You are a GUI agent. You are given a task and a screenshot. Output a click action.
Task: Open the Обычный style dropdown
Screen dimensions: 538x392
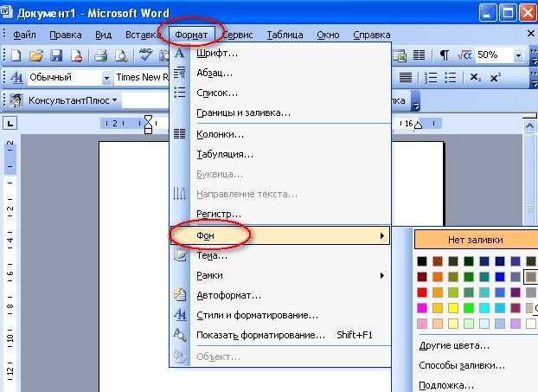106,78
